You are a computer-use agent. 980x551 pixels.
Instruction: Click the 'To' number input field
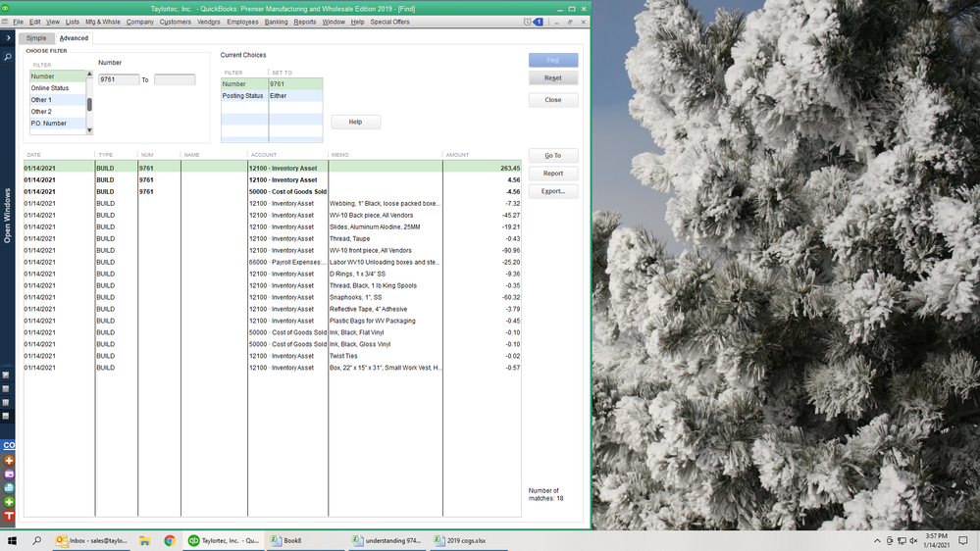[x=175, y=79]
